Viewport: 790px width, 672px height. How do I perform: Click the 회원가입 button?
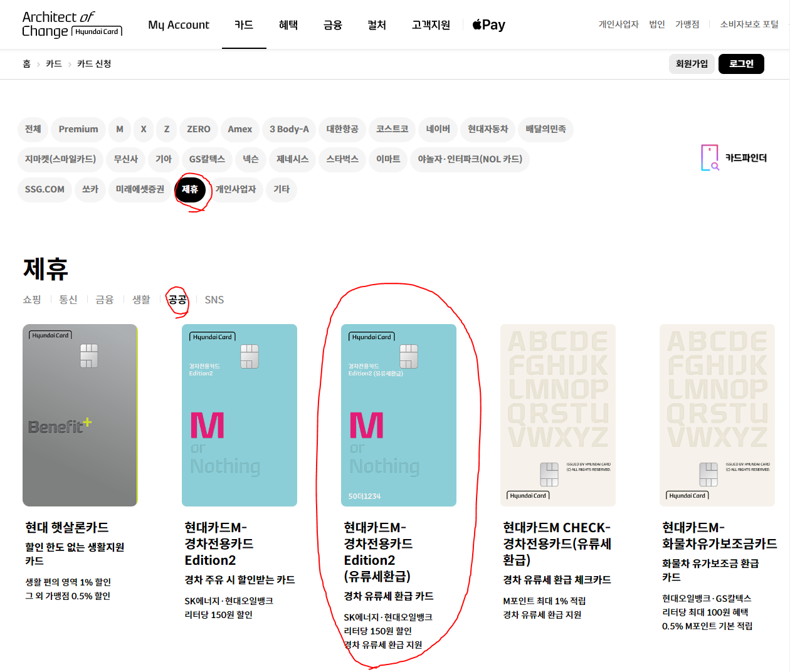(692, 64)
